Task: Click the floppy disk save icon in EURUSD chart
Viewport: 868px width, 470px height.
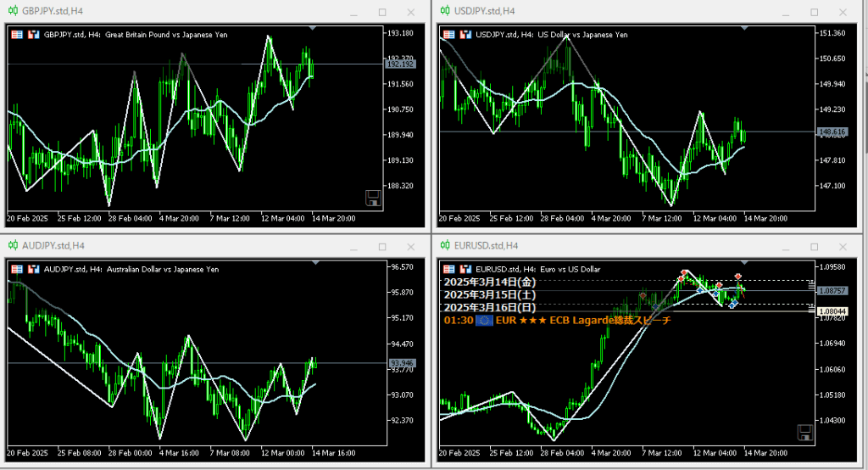Action: click(x=804, y=433)
